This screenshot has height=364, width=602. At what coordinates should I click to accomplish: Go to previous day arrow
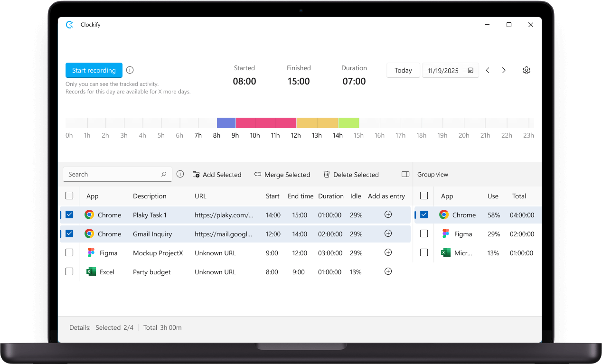(x=488, y=70)
